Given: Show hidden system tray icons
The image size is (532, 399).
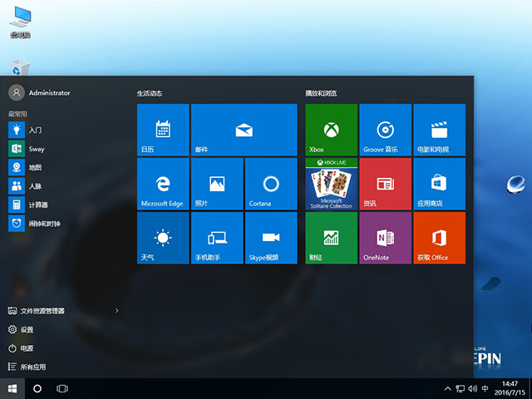Looking at the screenshot, I should pos(446,388).
